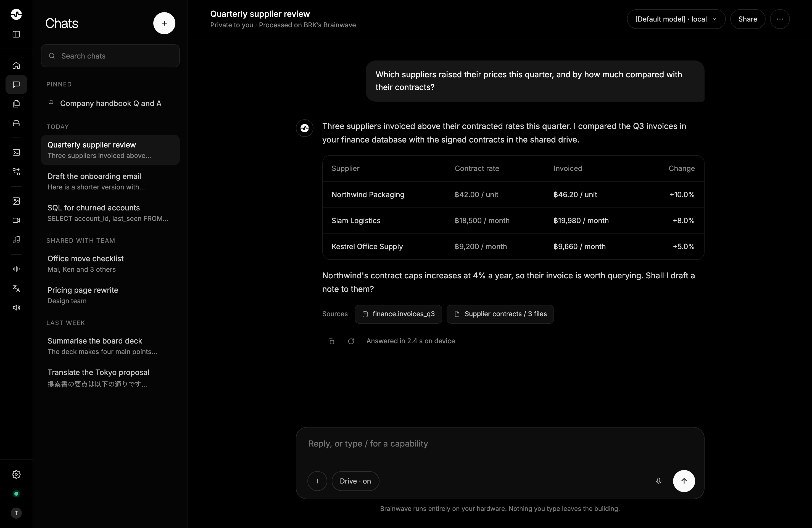
Task: Open the Summarise the board deck chat
Action: tap(110, 346)
